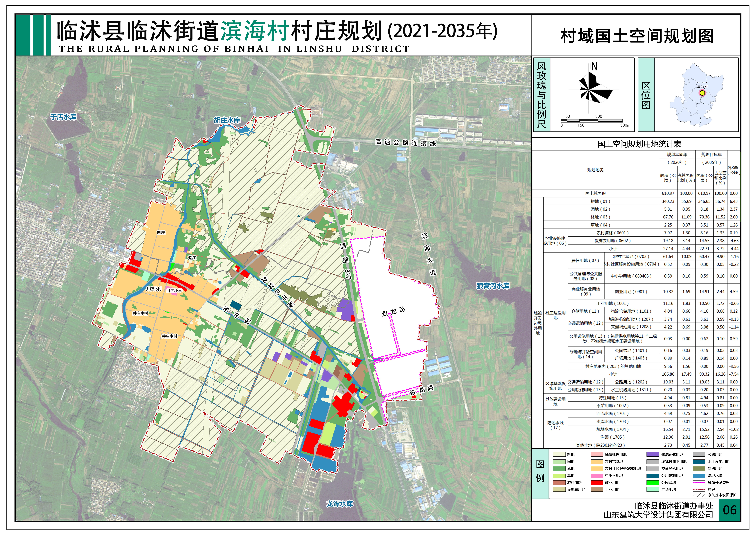Click the 高速公路连接线 road label

(x=406, y=143)
